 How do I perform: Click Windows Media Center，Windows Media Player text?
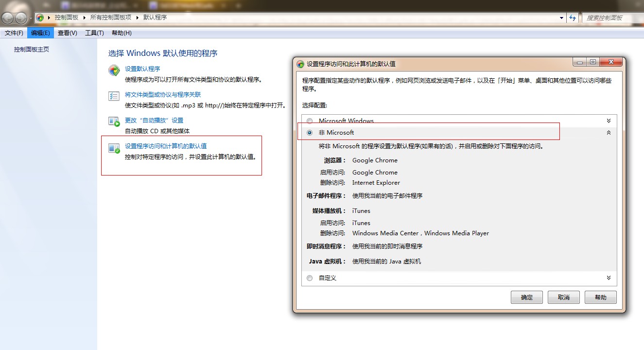420,233
